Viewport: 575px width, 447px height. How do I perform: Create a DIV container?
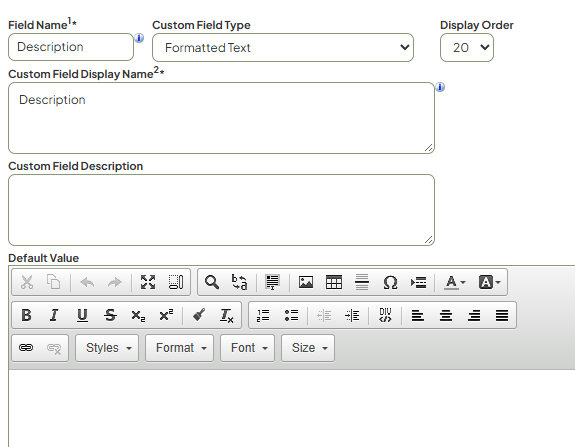click(x=385, y=315)
